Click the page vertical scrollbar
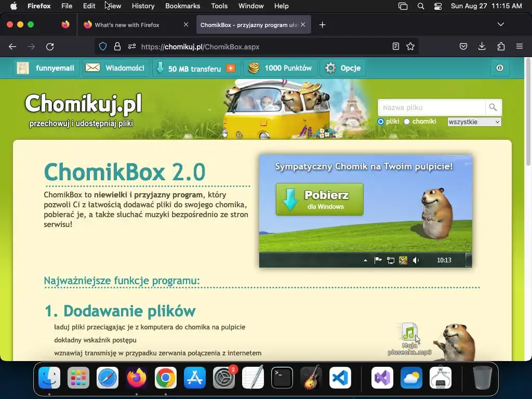Image resolution: width=532 pixels, height=399 pixels. pyautogui.click(x=528, y=112)
